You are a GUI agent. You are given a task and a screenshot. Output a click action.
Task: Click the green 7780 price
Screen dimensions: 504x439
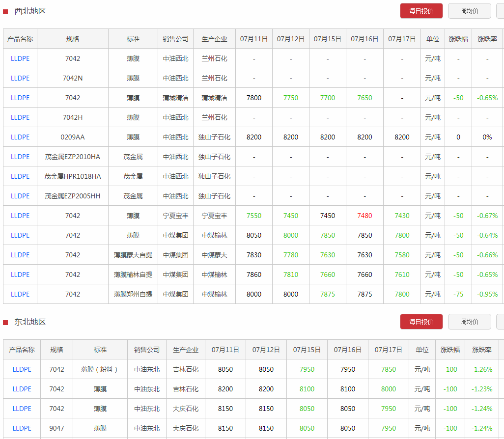tap(291, 254)
